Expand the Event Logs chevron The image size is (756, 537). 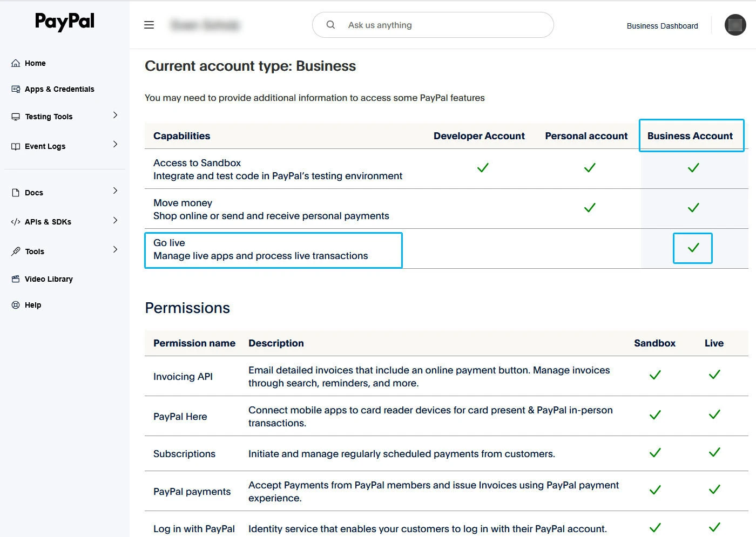click(115, 145)
